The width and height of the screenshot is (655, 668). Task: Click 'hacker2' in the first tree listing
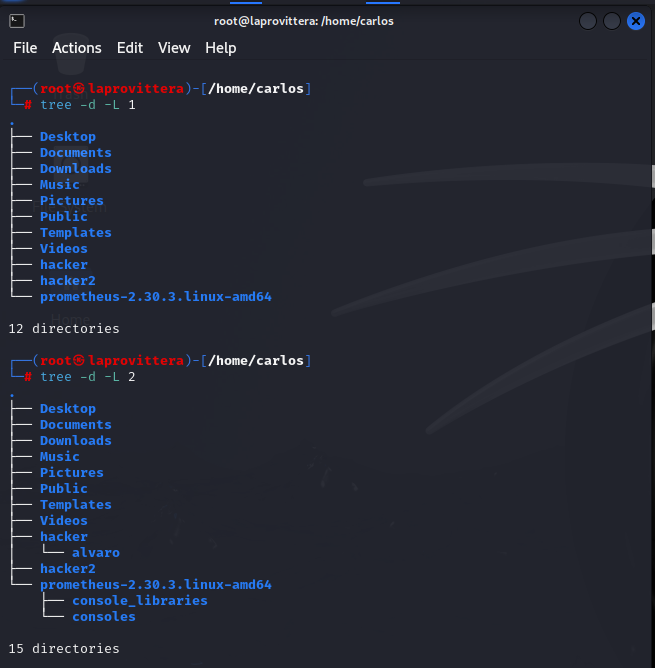pos(68,281)
